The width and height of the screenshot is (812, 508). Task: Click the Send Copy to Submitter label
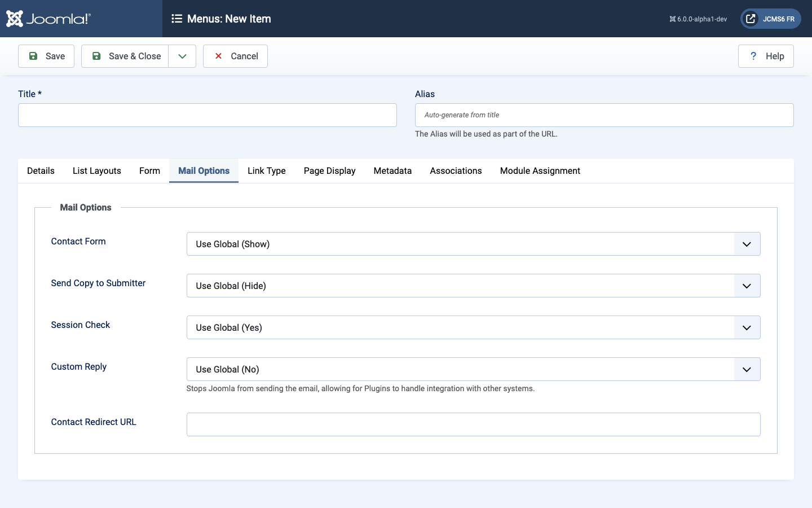98,283
